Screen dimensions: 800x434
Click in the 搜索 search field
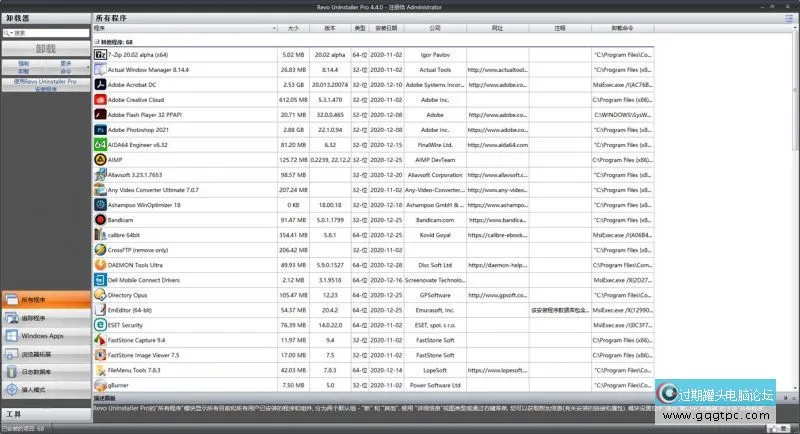click(50, 32)
